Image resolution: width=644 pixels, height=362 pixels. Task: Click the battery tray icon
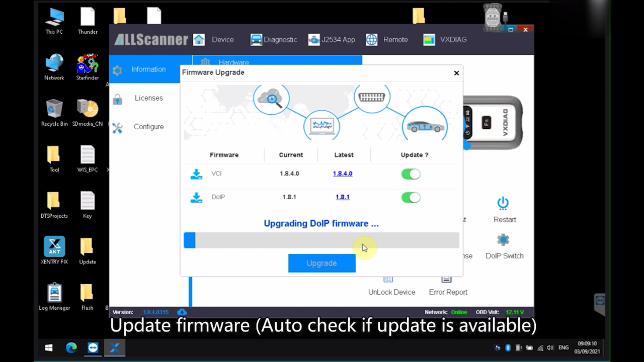click(529, 347)
